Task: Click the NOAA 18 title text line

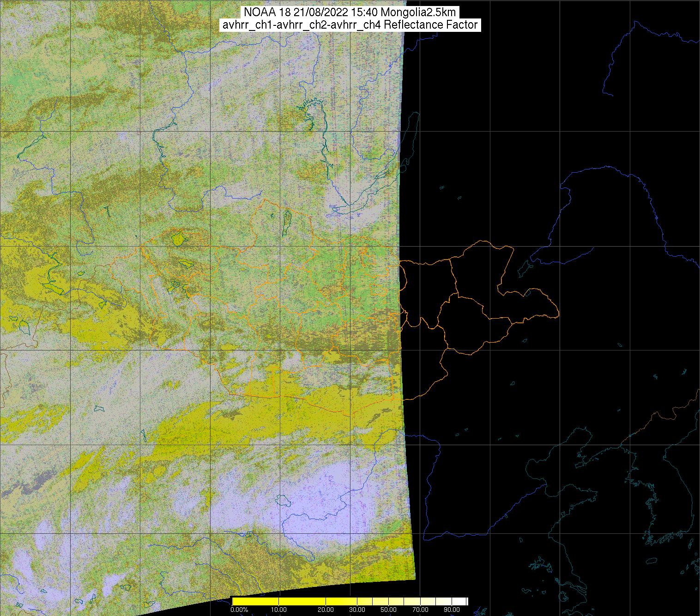Action: coord(350,12)
